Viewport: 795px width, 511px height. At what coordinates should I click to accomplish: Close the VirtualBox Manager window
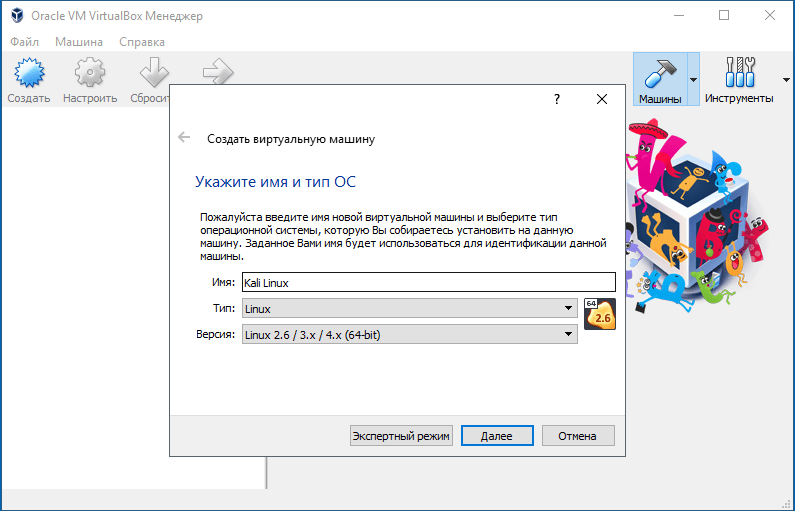[770, 16]
